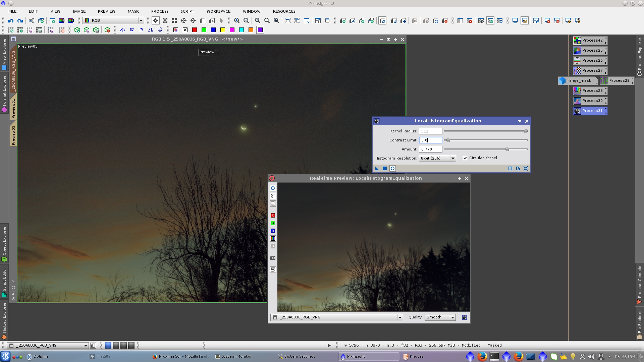
Task: Open the Histogram Resolution 8-bit dropdown
Action: tap(437, 158)
